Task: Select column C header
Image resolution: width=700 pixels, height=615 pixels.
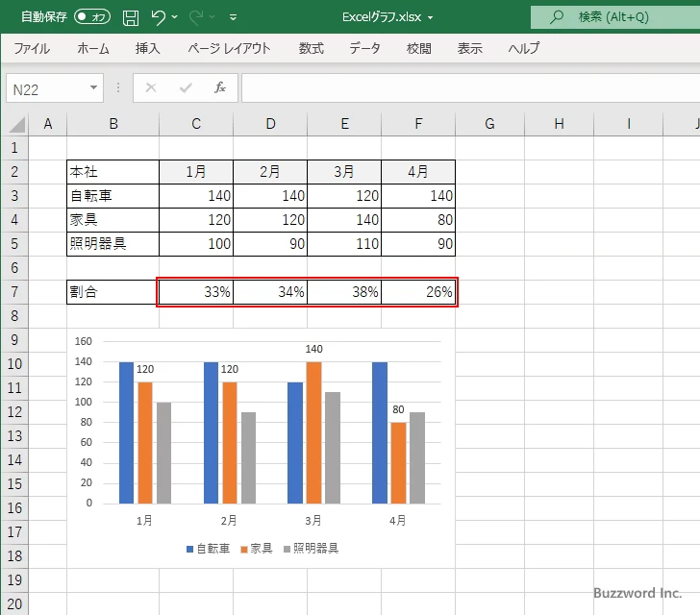Action: 196,124
